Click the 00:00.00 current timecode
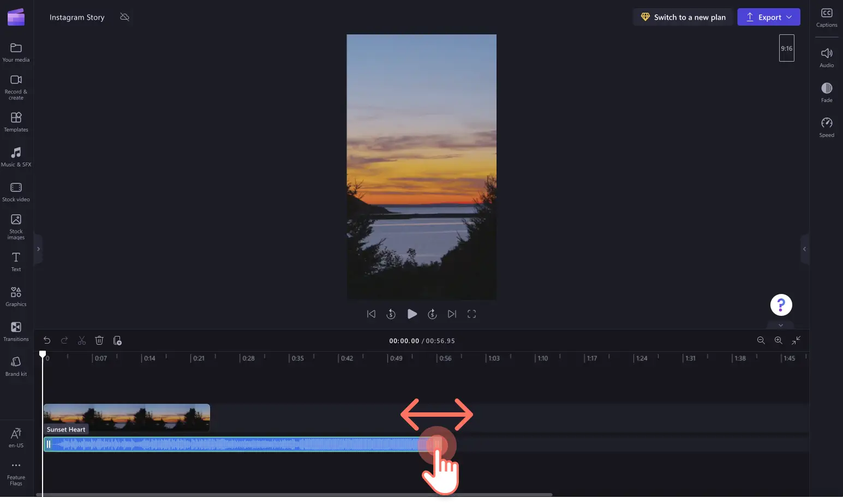This screenshot has height=504, width=843. click(x=404, y=340)
